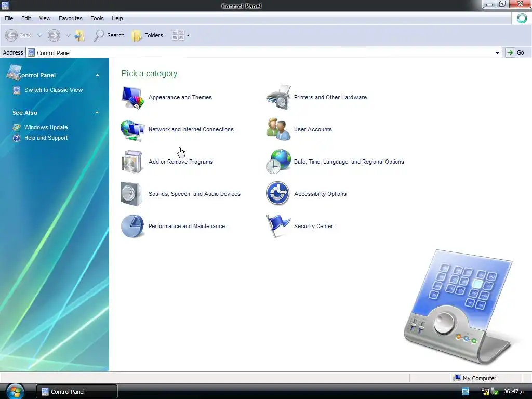
Task: Expand the Address bar dropdown list
Action: [x=497, y=52]
